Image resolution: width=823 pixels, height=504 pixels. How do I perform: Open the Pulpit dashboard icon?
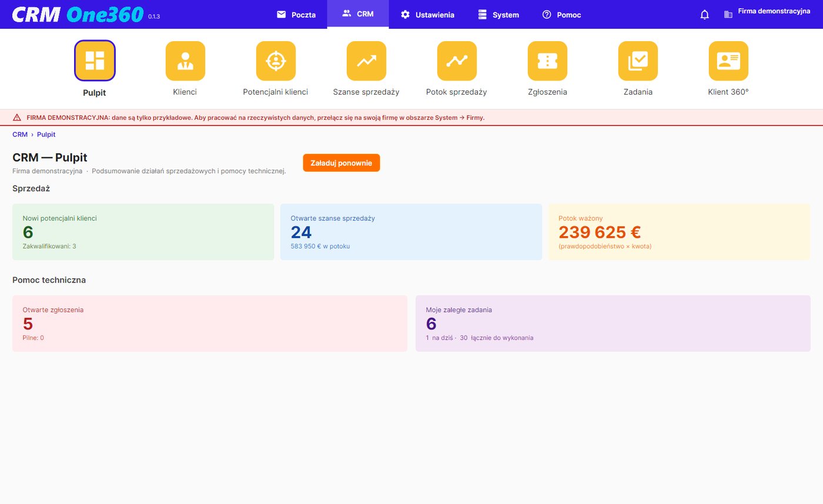tap(95, 61)
